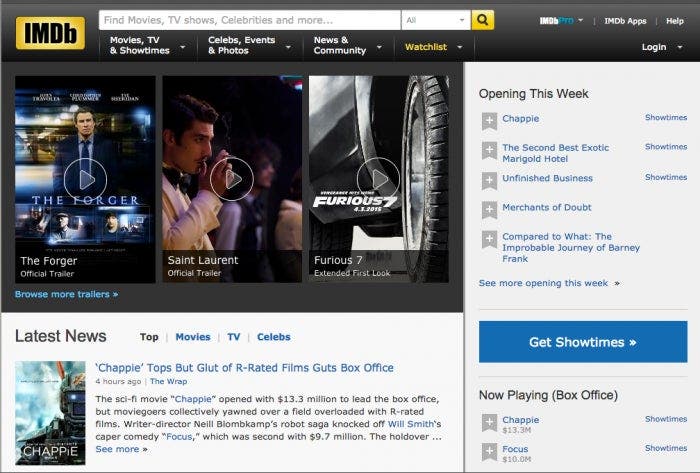The width and height of the screenshot is (700, 473).
Task: Play the Furious 7 extended look
Action: click(x=379, y=179)
